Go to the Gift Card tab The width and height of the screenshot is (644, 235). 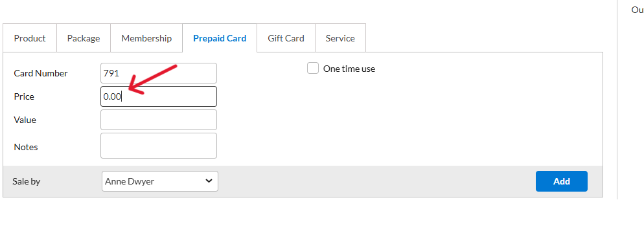click(286, 38)
